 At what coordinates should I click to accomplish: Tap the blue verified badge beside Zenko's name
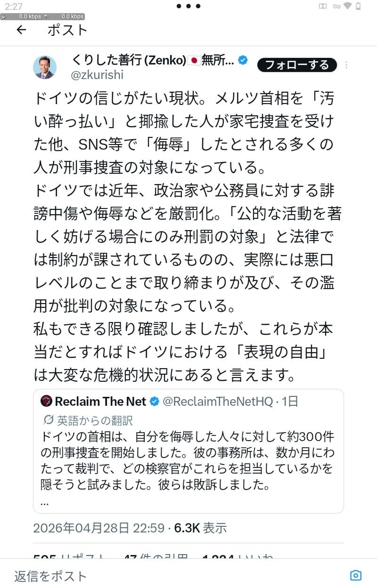243,60
